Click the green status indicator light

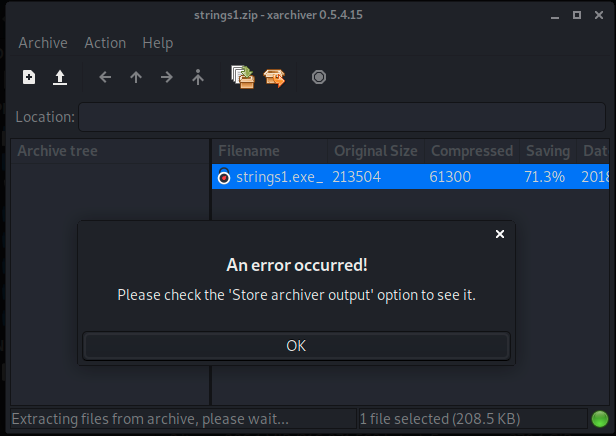(x=600, y=419)
